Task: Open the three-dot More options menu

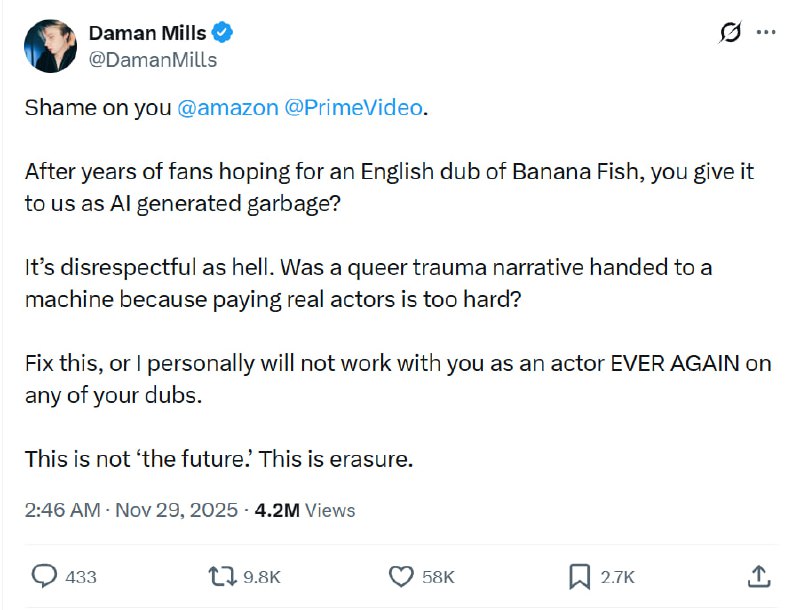Action: 766,33
